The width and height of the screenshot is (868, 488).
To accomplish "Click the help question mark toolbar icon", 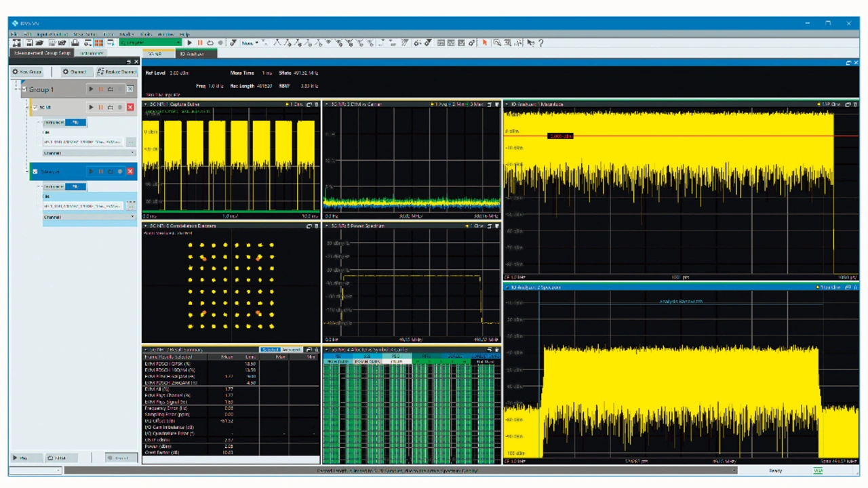I will [540, 43].
